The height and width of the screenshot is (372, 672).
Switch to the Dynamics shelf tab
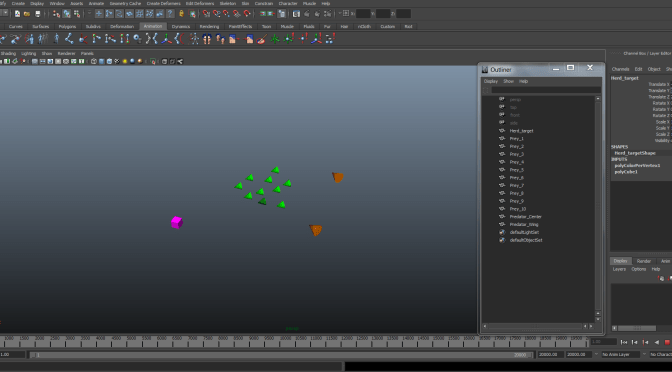click(180, 27)
